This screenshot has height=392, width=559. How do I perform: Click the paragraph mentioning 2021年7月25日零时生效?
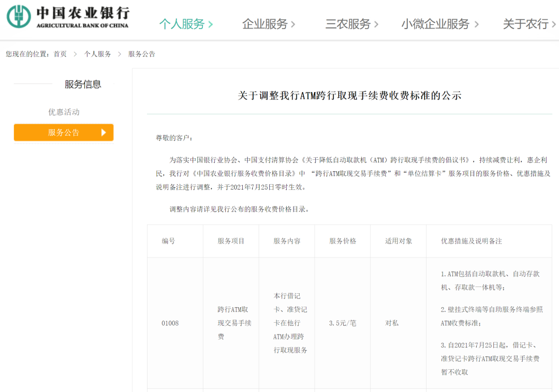354,173
